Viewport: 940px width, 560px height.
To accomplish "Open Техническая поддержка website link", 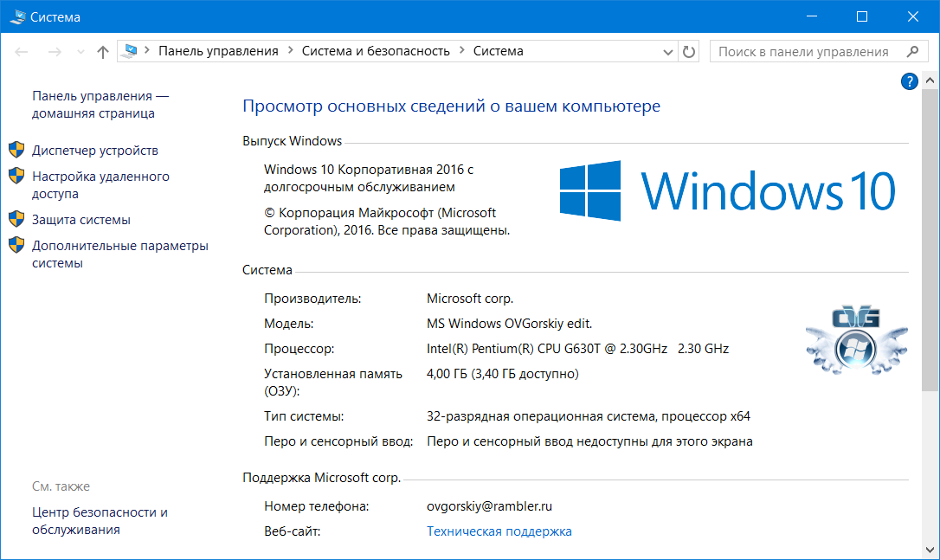I will 499,531.
